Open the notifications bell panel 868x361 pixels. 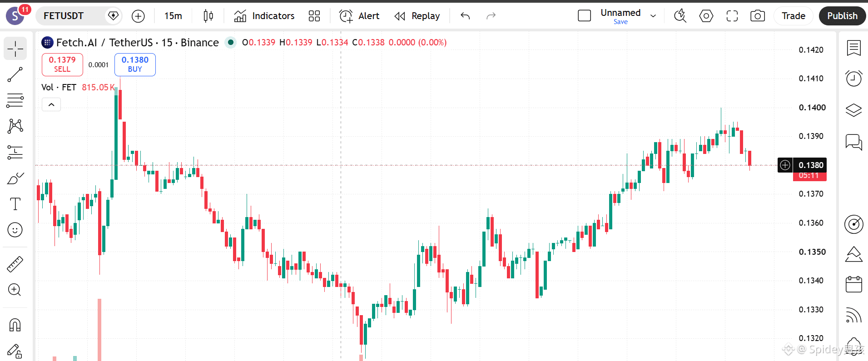(853, 346)
